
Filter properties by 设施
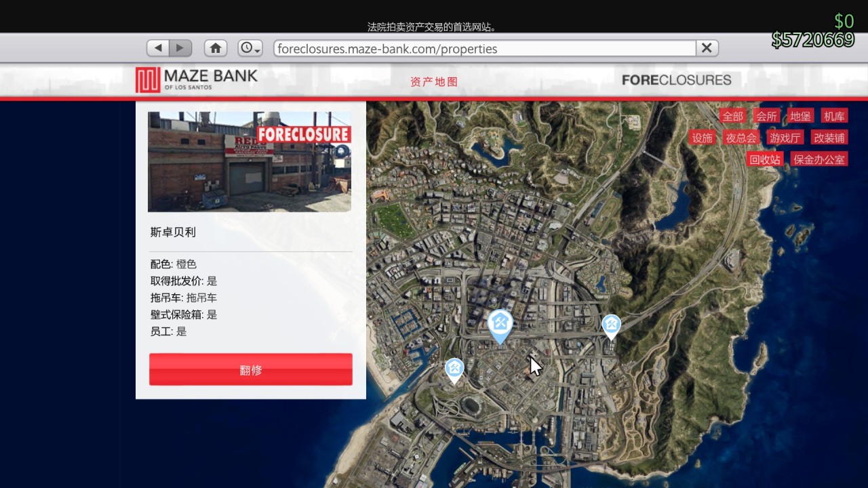[702, 138]
